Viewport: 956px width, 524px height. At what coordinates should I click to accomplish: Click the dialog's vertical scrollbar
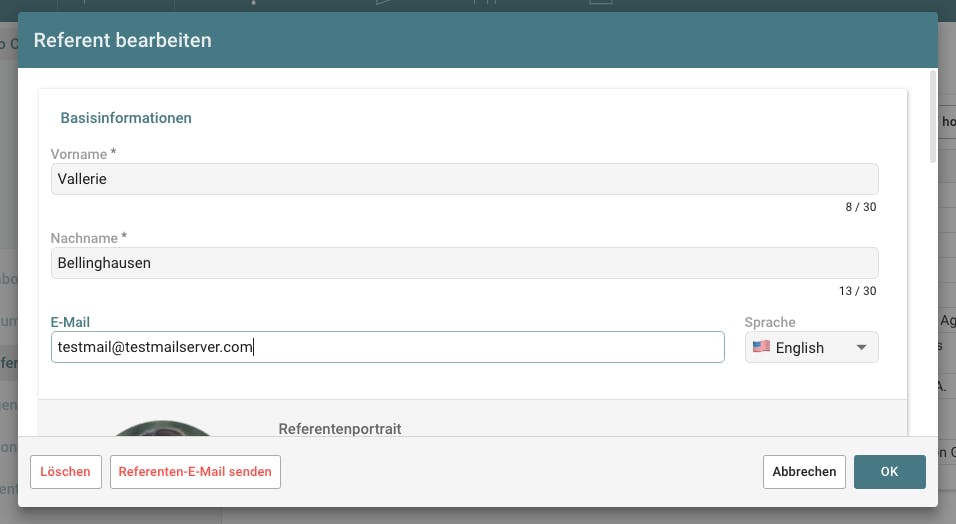coord(933,115)
